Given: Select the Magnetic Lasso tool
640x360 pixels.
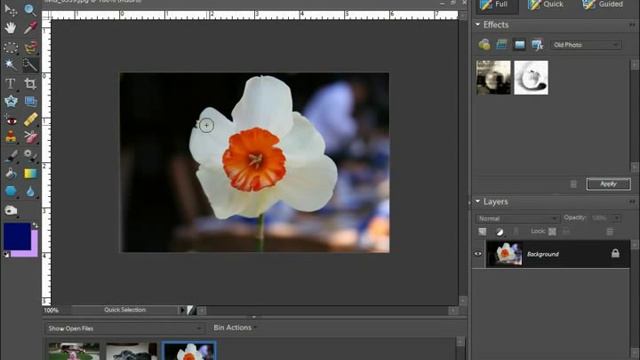Looking at the screenshot, I should click(x=31, y=47).
